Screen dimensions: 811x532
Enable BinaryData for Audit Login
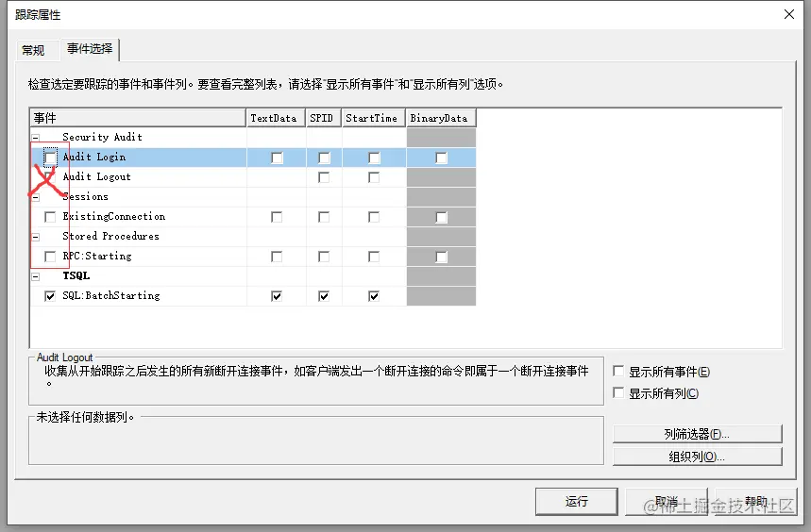(x=441, y=158)
